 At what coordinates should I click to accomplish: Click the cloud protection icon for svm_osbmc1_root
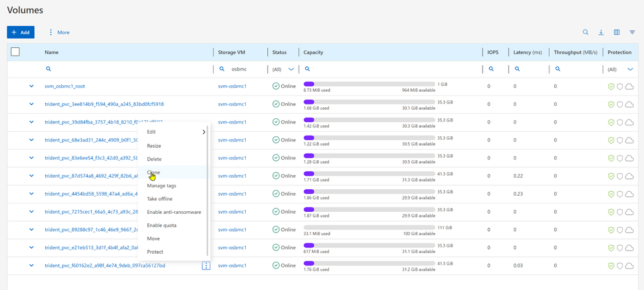click(x=629, y=87)
